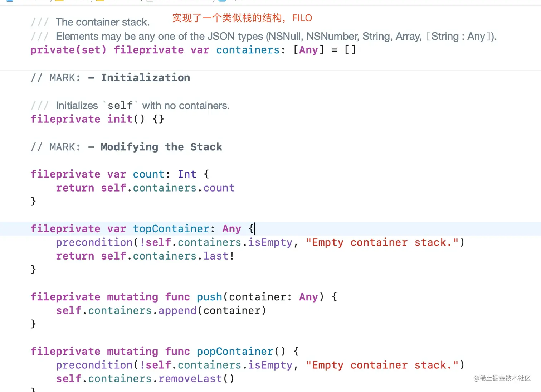The width and height of the screenshot is (541, 392).
Task: Click "[String : Any]" in the JSON types comment
Action: [x=458, y=36]
